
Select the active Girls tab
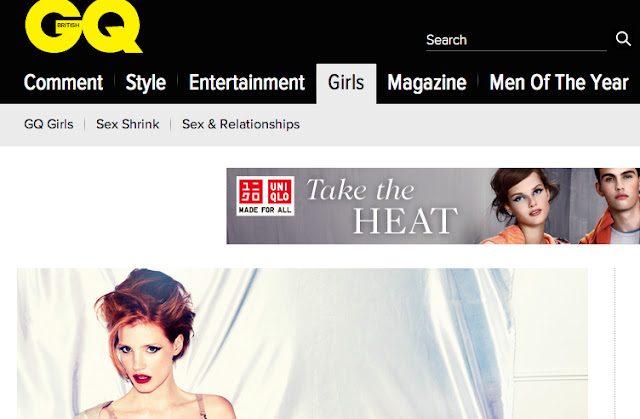tap(346, 83)
